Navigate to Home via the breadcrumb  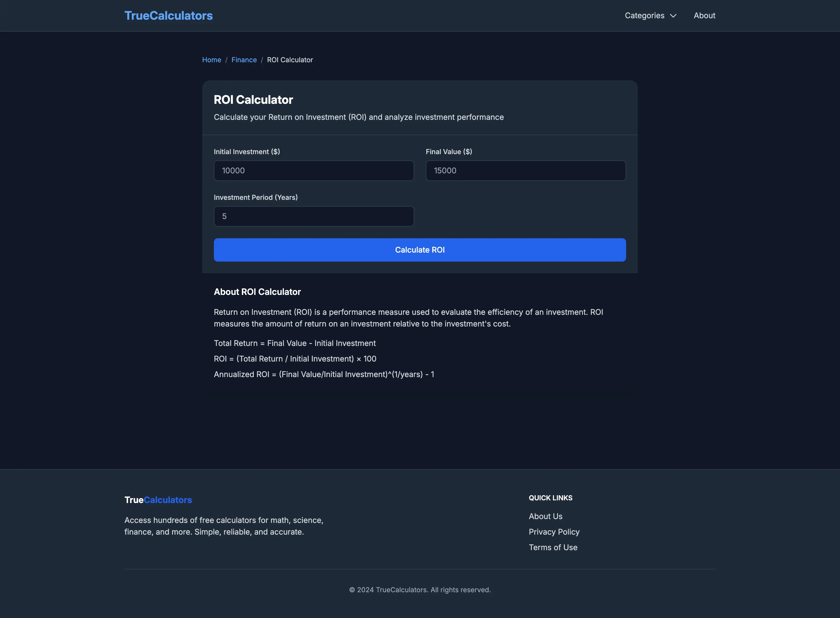click(x=211, y=60)
